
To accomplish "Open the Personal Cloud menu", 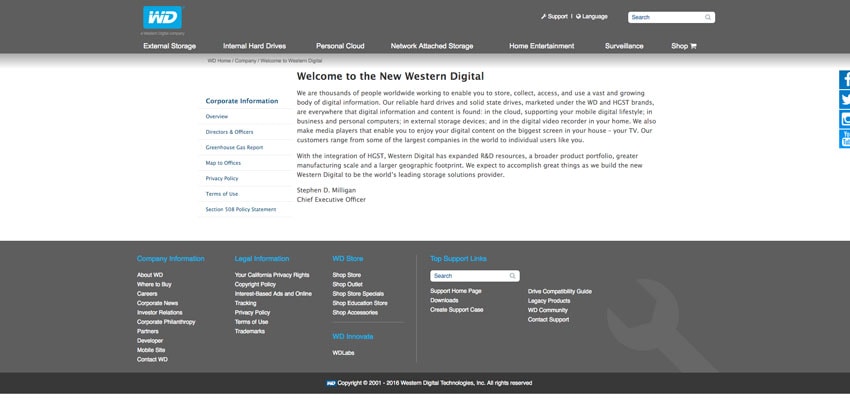I will click(x=340, y=46).
